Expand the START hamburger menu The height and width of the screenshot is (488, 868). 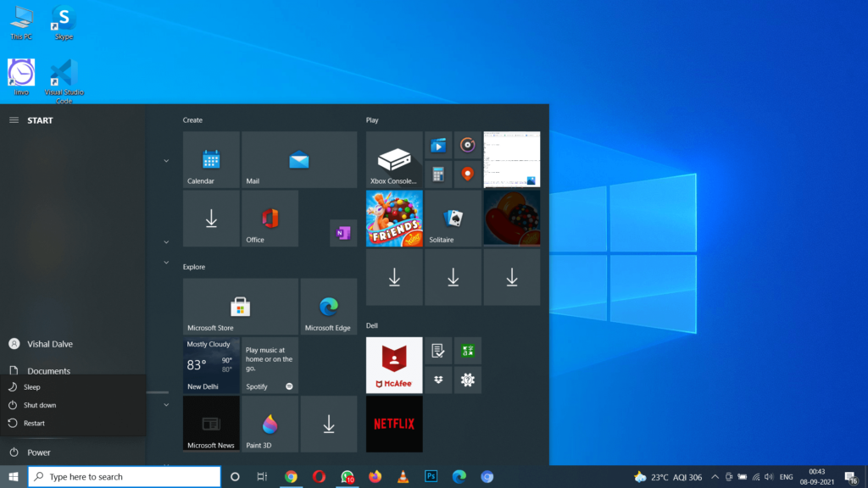coord(13,119)
